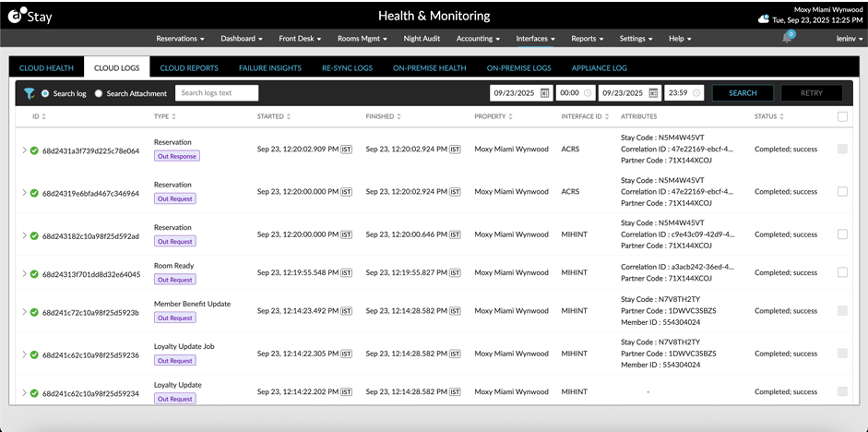This screenshot has height=432, width=868.
Task: Tick checkbox for row 68d24313f701dd8d32e64045
Action: coord(842,272)
